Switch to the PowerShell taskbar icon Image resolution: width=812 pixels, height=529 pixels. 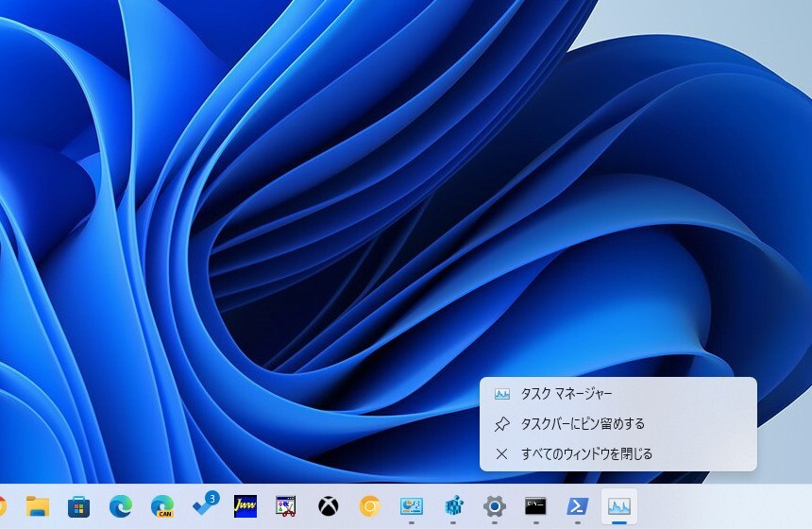(577, 506)
